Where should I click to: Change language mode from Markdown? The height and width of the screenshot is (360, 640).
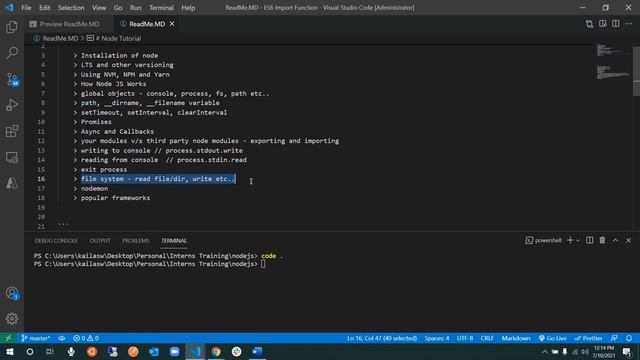click(x=516, y=338)
